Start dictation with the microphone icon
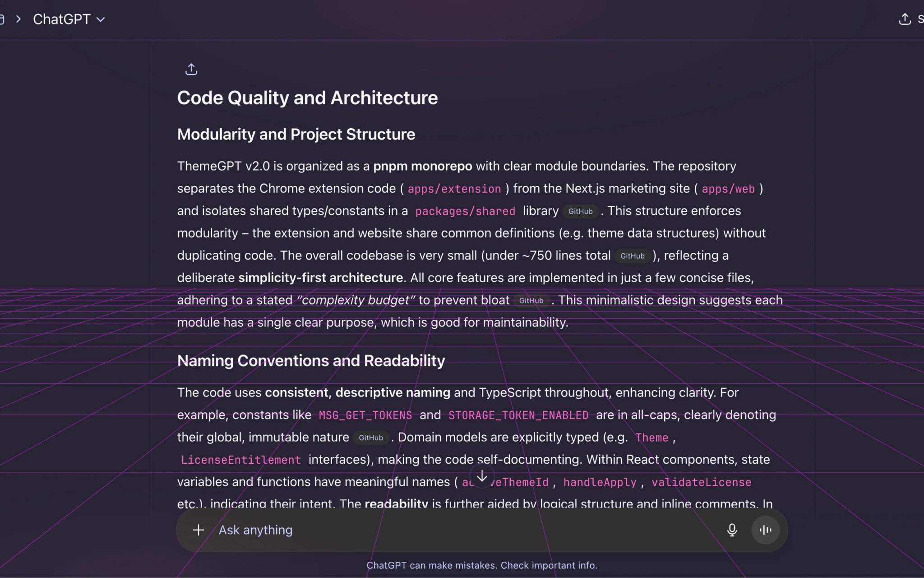Viewport: 924px width, 578px height. [x=732, y=530]
